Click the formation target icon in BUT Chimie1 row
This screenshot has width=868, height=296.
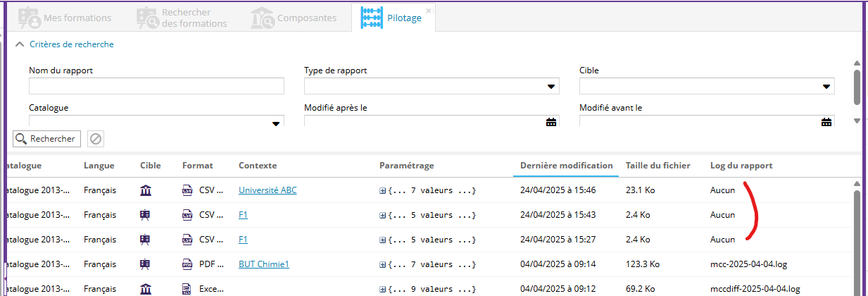coord(146,264)
